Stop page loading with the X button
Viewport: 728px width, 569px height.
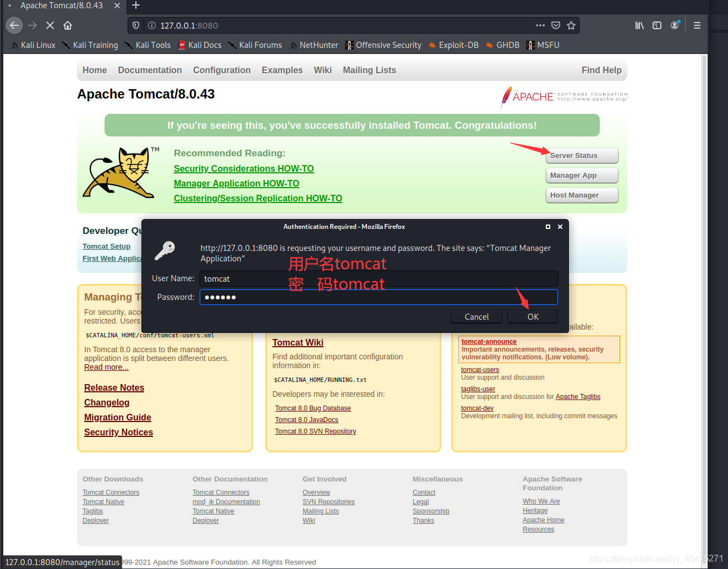click(50, 25)
